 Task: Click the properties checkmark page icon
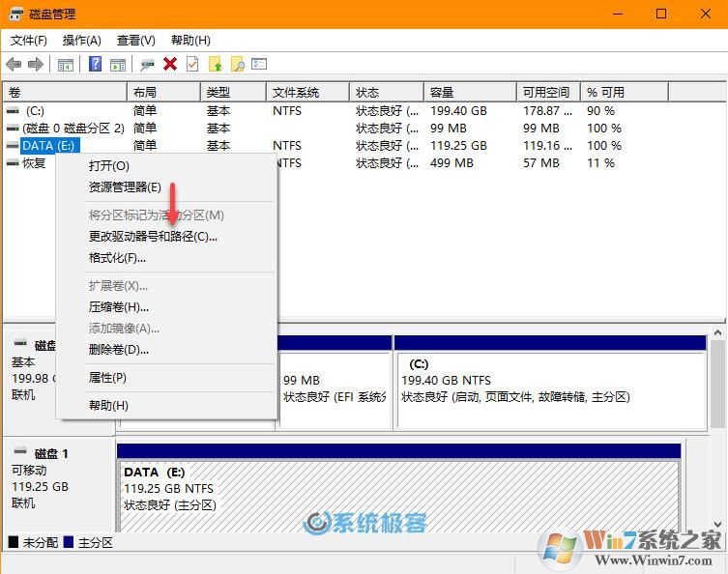pos(192,64)
